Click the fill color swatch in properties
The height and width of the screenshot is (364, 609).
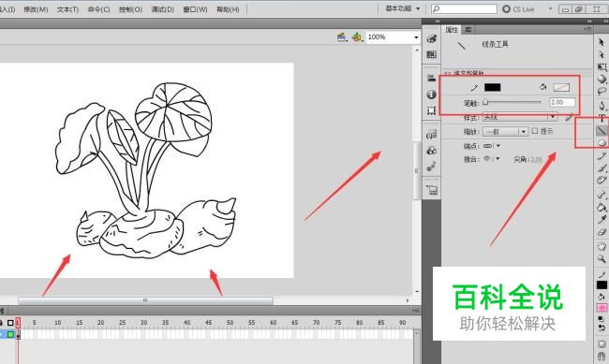(x=561, y=87)
